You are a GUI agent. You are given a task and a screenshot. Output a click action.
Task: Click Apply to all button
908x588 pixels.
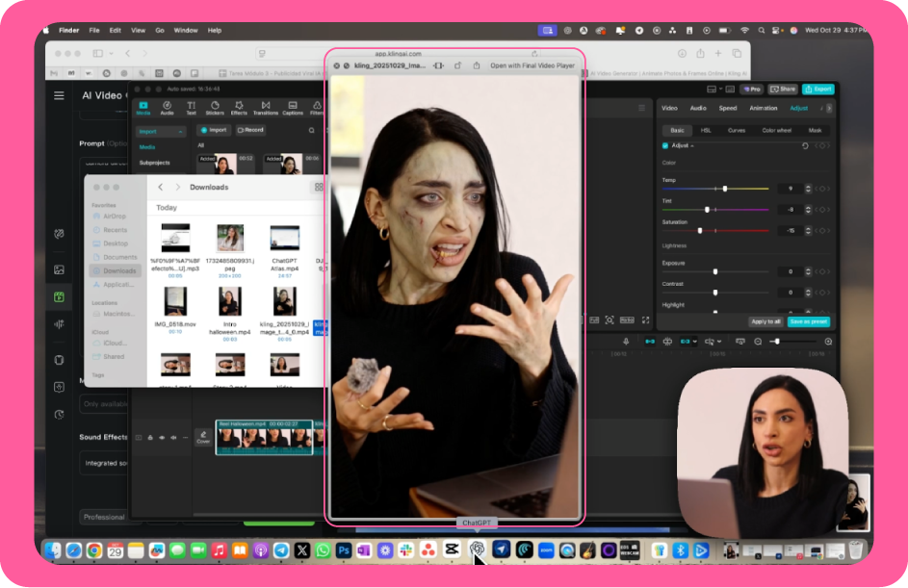pyautogui.click(x=765, y=321)
